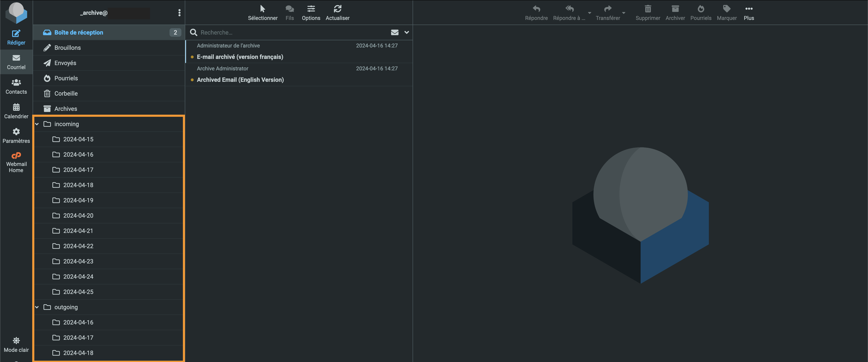This screenshot has width=868, height=362.
Task: Open incoming folder 2024-04-20
Action: coord(109,215)
